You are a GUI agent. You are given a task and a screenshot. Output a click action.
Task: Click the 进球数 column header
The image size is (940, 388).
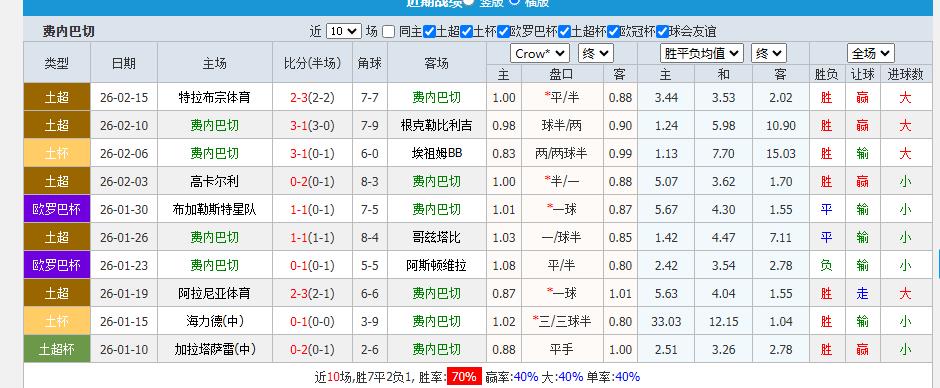point(906,74)
